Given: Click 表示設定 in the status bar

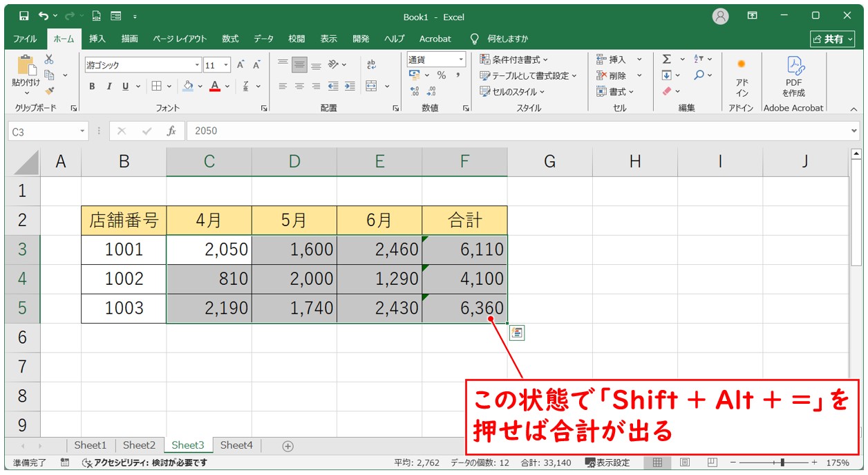Looking at the screenshot, I should [x=607, y=463].
